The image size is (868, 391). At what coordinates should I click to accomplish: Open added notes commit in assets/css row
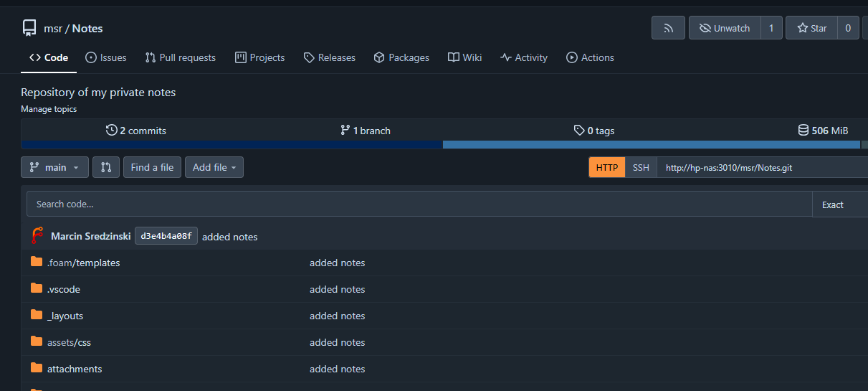click(x=338, y=342)
